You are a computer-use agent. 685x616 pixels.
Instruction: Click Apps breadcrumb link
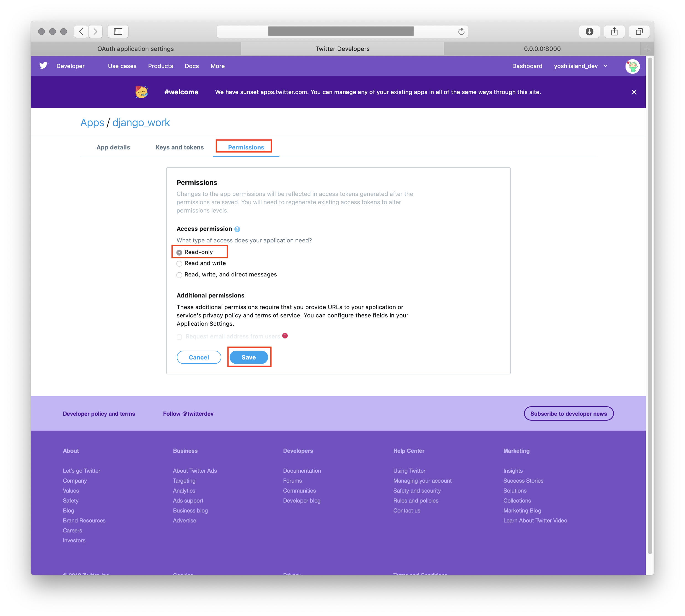(92, 123)
